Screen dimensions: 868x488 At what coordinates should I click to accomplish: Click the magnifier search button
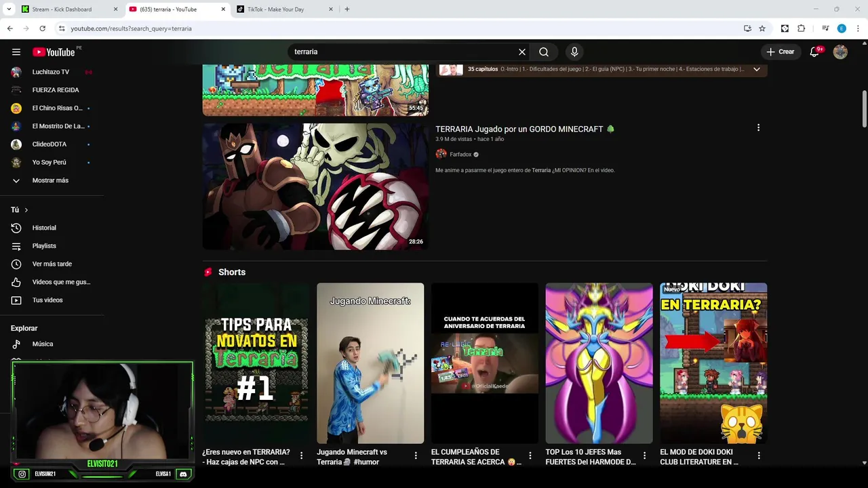(x=544, y=52)
